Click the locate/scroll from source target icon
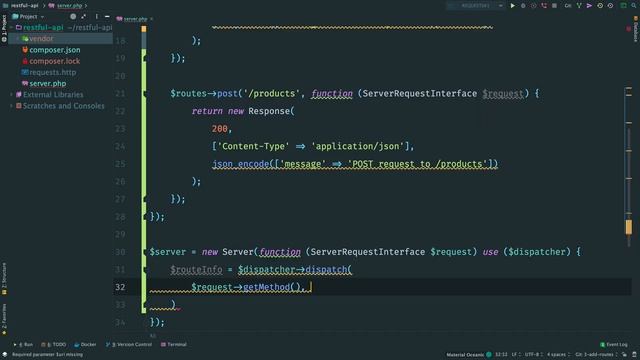This screenshot has width=640, height=360. coord(73,16)
